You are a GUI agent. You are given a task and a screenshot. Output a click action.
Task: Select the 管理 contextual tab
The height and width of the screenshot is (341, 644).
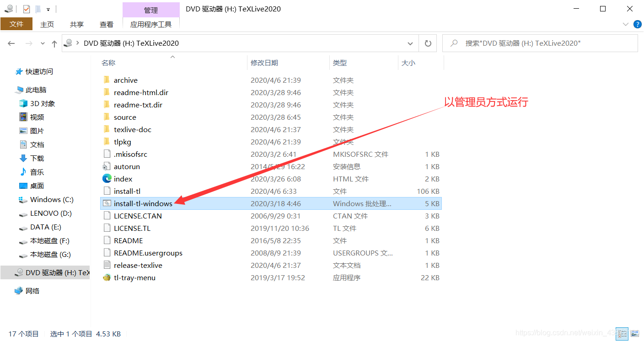151,10
